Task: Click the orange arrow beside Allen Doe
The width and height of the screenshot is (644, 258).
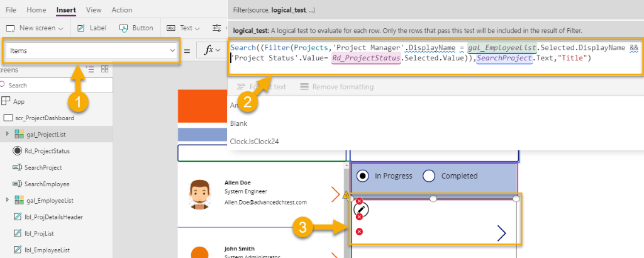Action: click(x=336, y=194)
